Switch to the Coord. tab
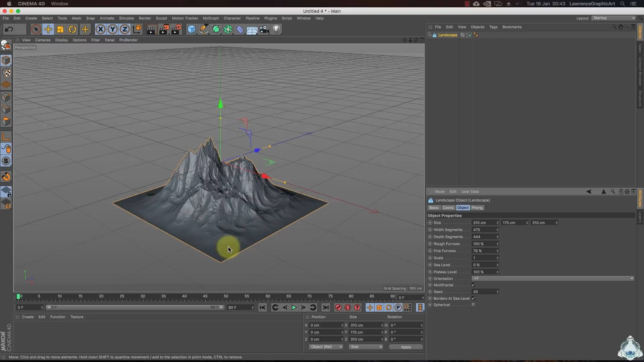Viewport: 644px width, 362px height. point(448,208)
